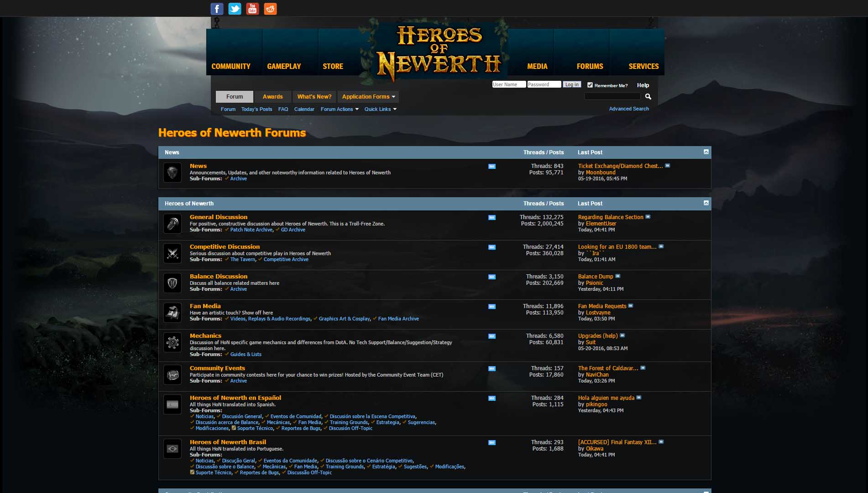Image resolution: width=868 pixels, height=493 pixels.
Task: Open the Patch Note Archive sub-forum
Action: 251,230
